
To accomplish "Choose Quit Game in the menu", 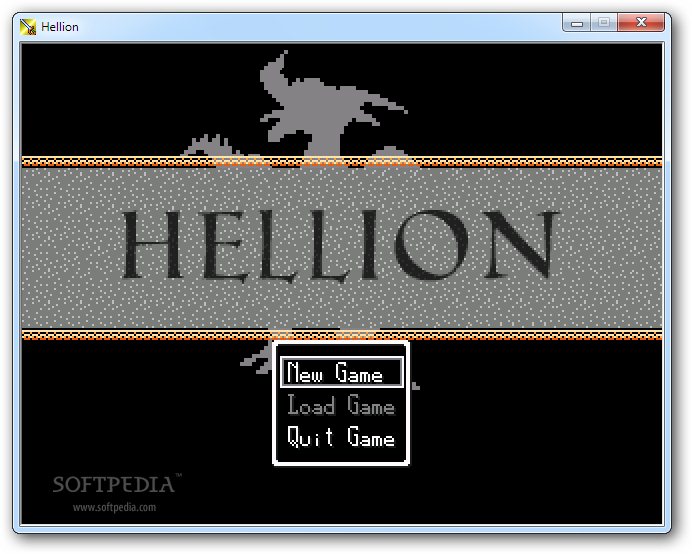I will pos(341,437).
